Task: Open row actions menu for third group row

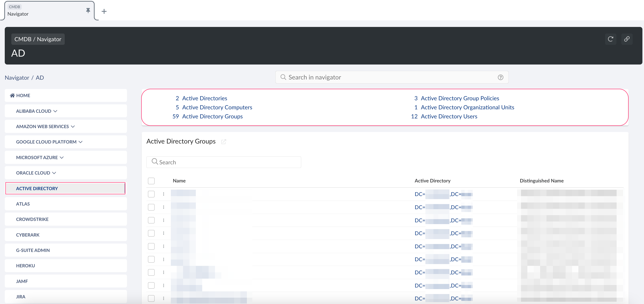Action: (x=164, y=220)
